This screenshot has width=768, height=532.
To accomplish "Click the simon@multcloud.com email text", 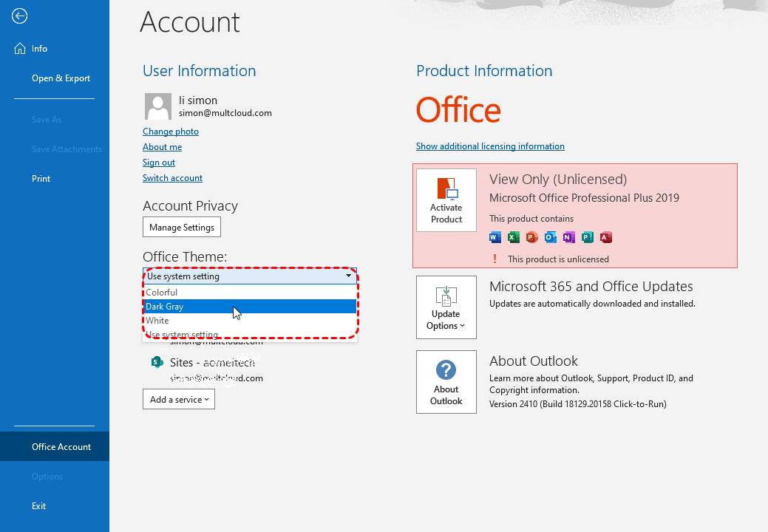I will 225,113.
